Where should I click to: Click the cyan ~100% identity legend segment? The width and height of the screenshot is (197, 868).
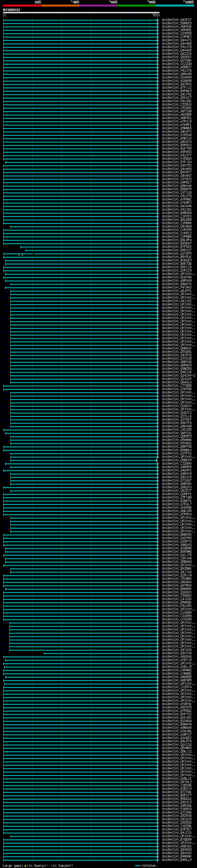click(x=175, y=6)
